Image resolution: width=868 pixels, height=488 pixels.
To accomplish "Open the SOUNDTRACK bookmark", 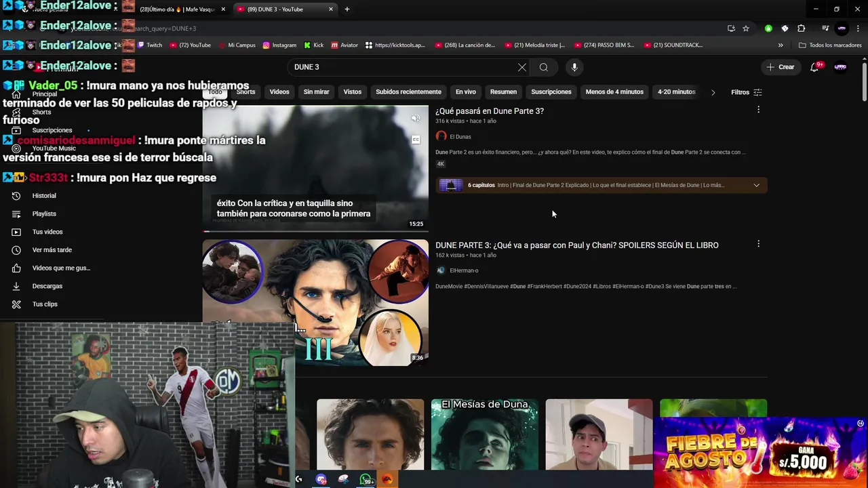I will pos(673,45).
